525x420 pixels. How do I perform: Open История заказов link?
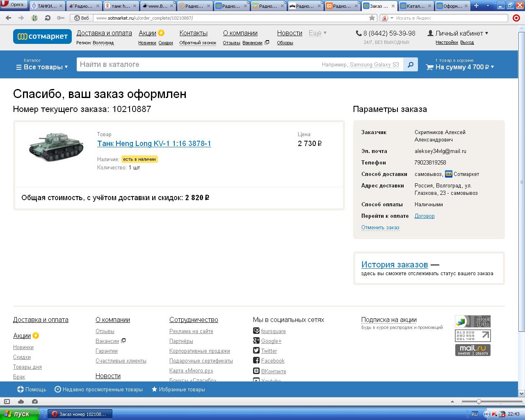pyautogui.click(x=395, y=265)
